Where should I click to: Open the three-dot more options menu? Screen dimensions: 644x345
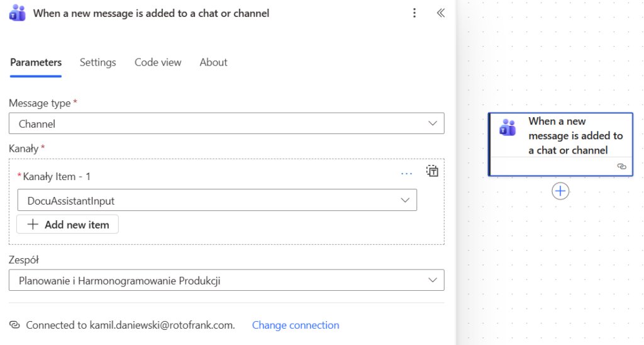pos(414,13)
